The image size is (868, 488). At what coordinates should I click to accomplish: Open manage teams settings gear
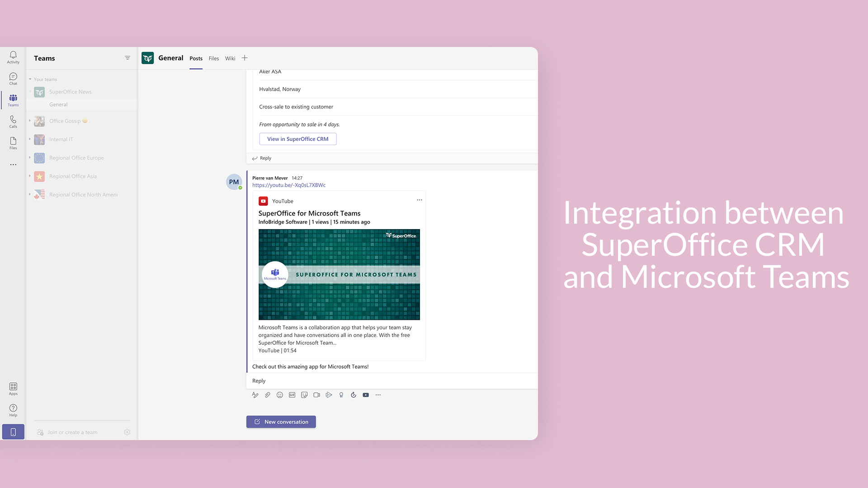pos(127,432)
